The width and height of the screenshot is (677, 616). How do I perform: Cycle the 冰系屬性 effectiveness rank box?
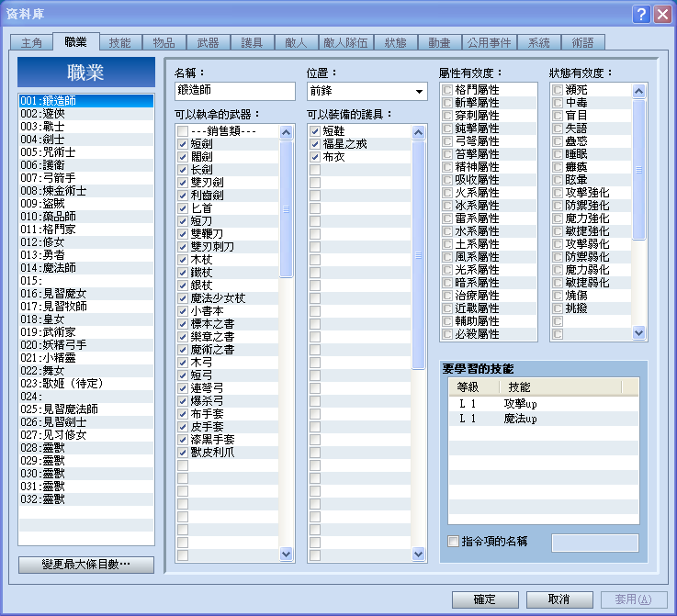(x=447, y=206)
